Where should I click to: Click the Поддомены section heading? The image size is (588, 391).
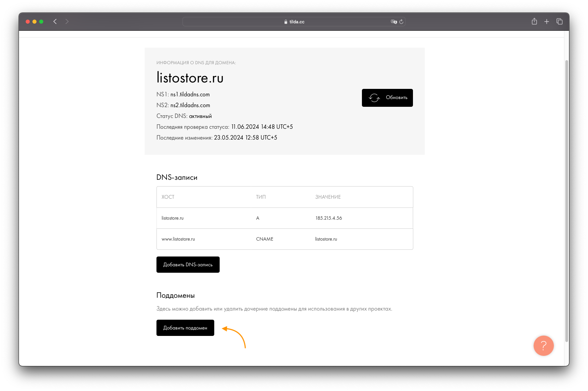point(175,295)
